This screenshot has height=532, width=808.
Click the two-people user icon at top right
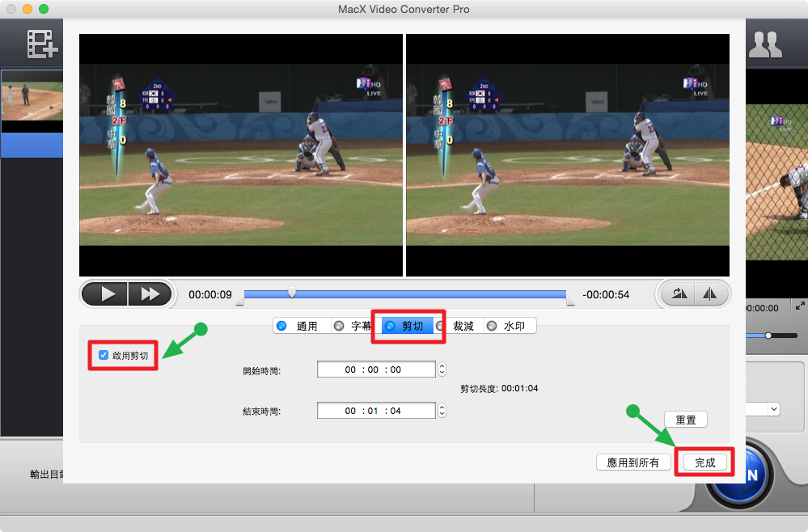coord(764,44)
